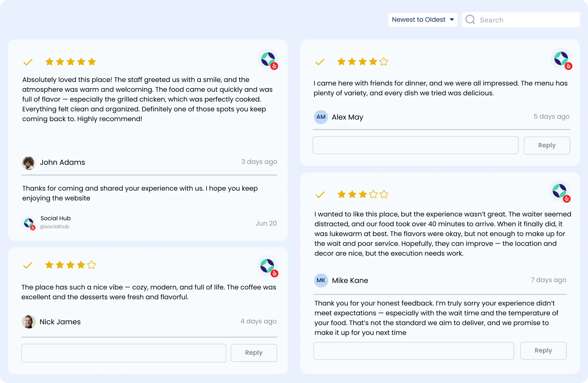Click Reply on Alex May's review
588x383 pixels.
click(x=547, y=145)
